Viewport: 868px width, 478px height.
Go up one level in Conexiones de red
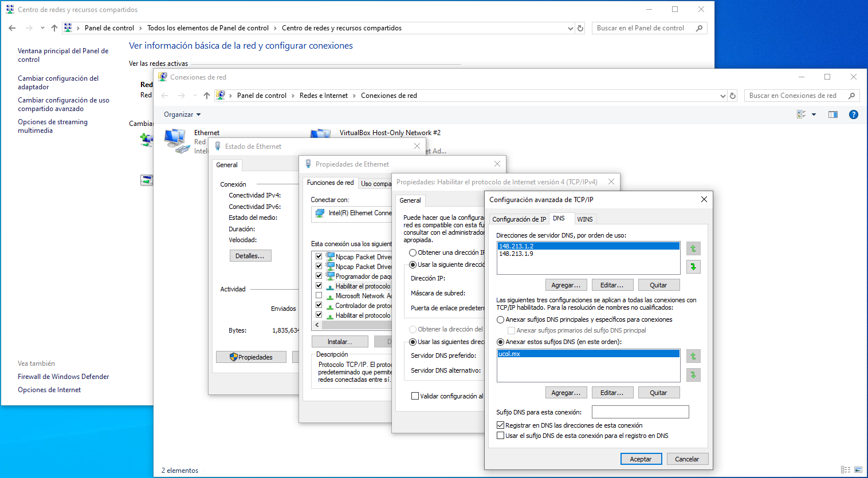point(206,96)
